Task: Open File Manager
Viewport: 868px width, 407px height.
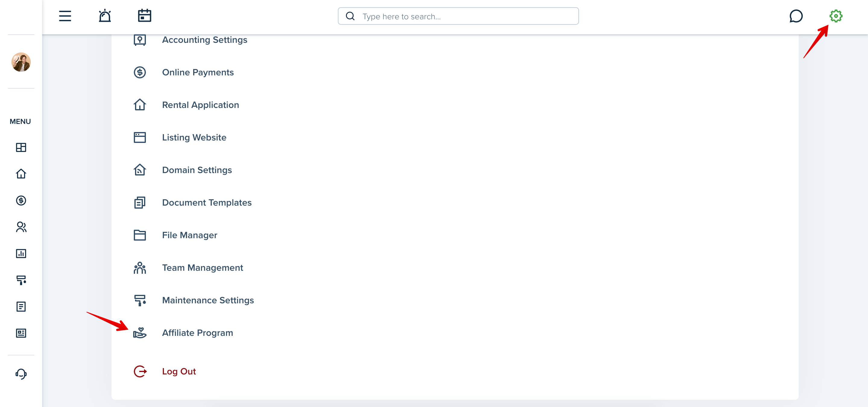Action: click(x=189, y=235)
